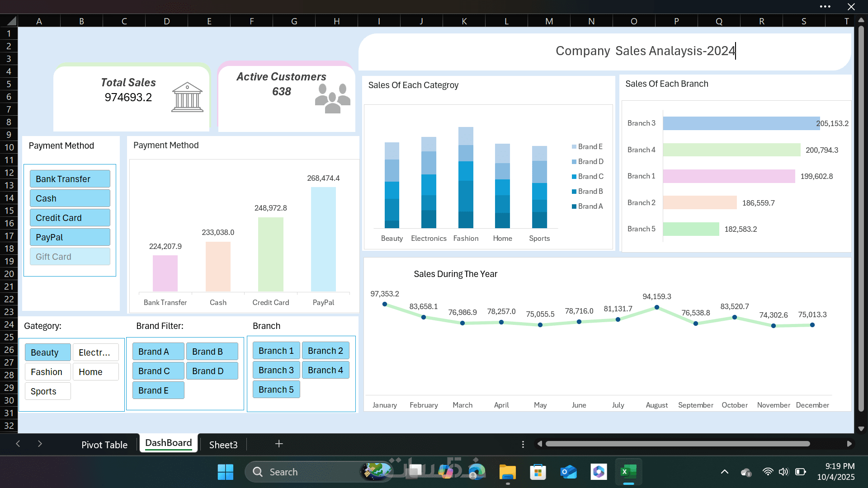The height and width of the screenshot is (488, 868).
Task: Select the Branch 3 slicer button
Action: pyautogui.click(x=276, y=370)
